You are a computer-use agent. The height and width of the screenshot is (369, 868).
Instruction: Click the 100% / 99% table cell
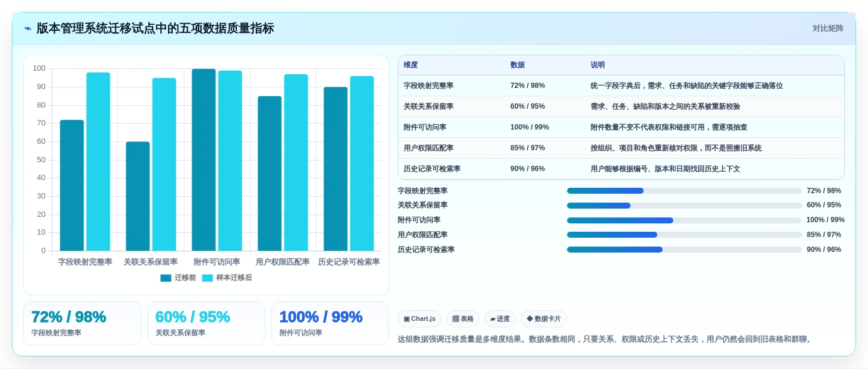[530, 127]
